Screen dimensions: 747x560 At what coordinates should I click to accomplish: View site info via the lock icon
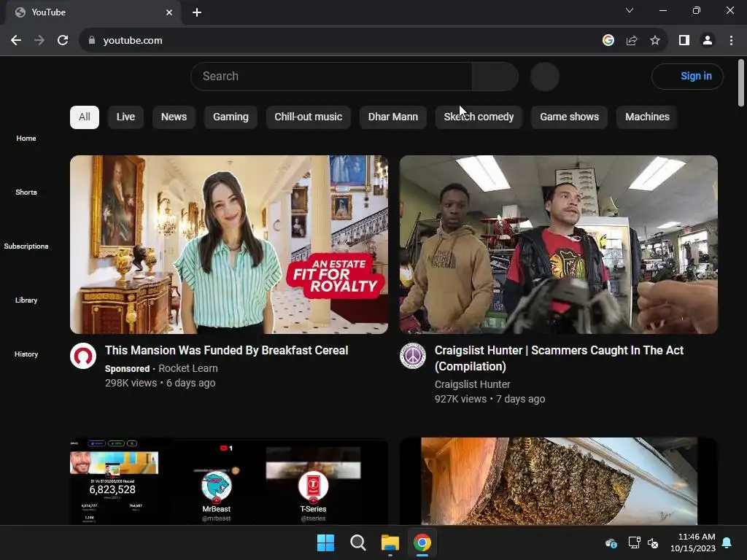coord(92,41)
